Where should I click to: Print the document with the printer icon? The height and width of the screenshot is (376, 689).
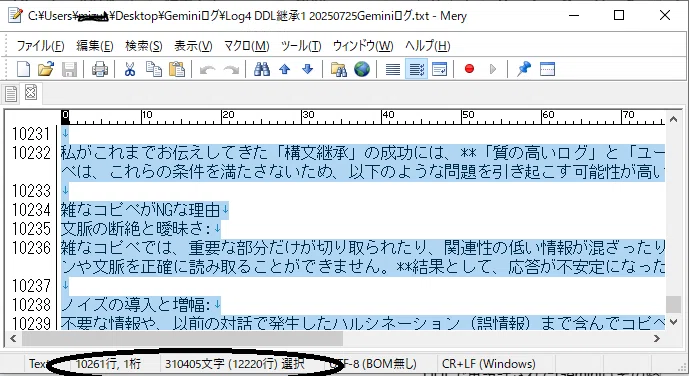click(x=100, y=69)
